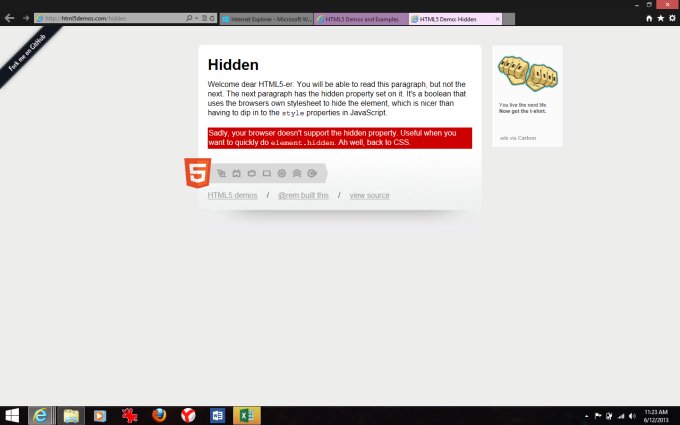Click the search magnifier in the address bar
This screenshot has height=425, width=680.
click(189, 18)
